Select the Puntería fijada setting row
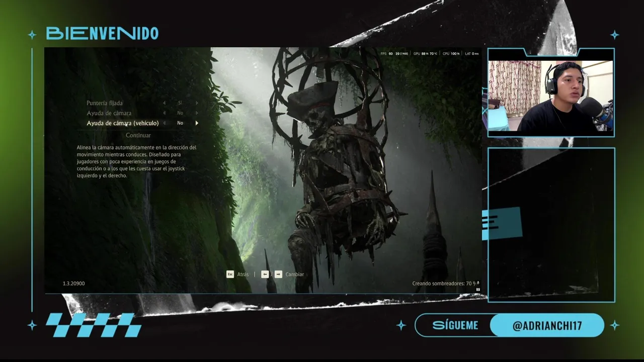 coord(138,103)
